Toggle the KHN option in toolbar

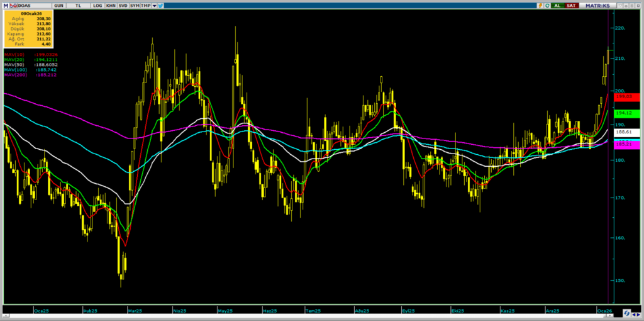pyautogui.click(x=111, y=5)
